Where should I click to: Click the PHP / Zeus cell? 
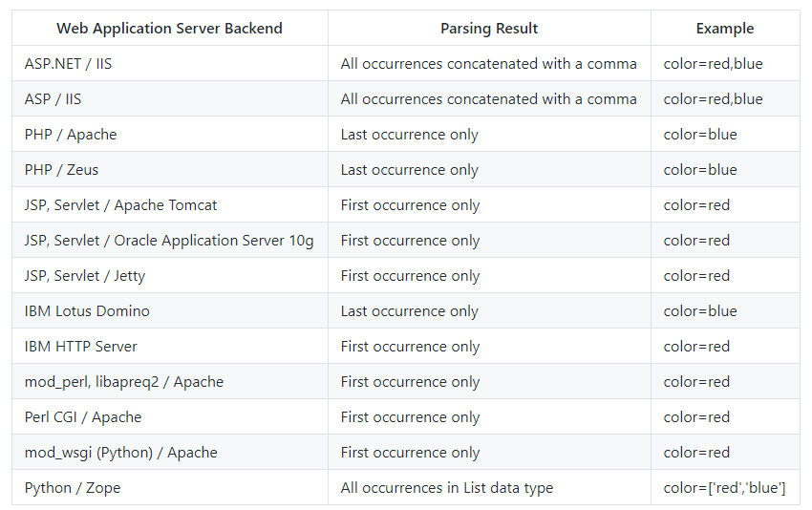tap(169, 169)
